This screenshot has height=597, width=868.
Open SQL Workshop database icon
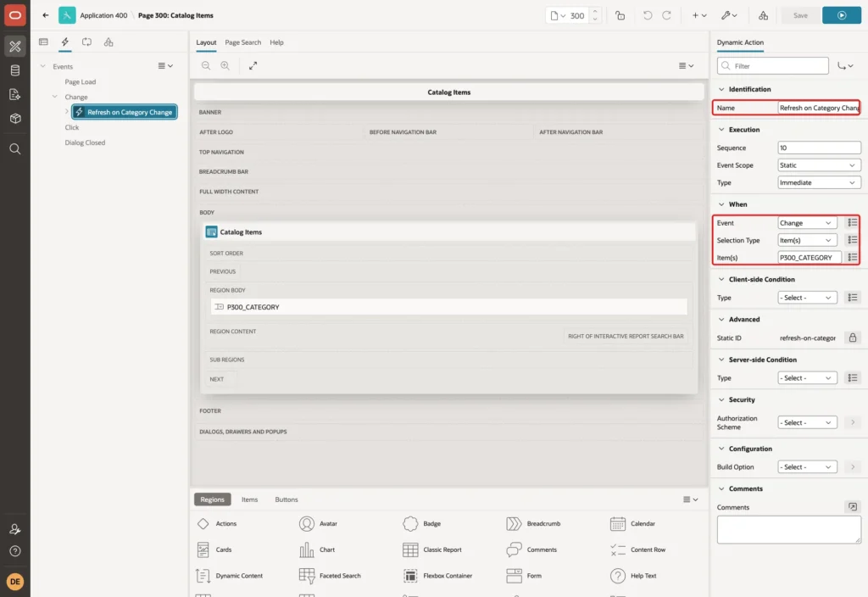[15, 70]
